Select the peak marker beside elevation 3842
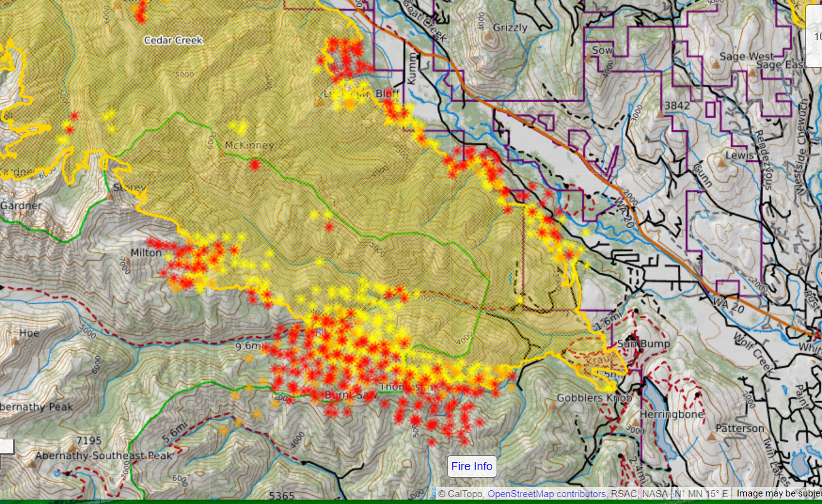This screenshot has width=822, height=504. click(660, 115)
